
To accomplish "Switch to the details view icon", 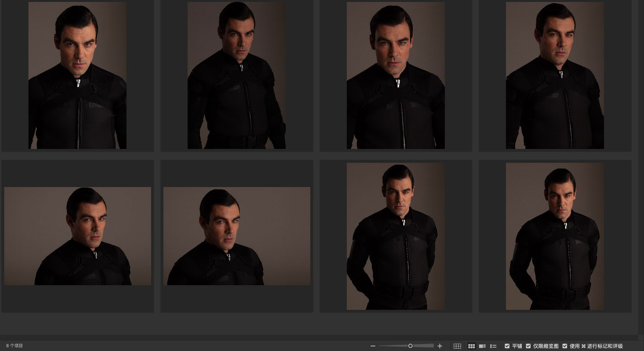I will coord(482,346).
